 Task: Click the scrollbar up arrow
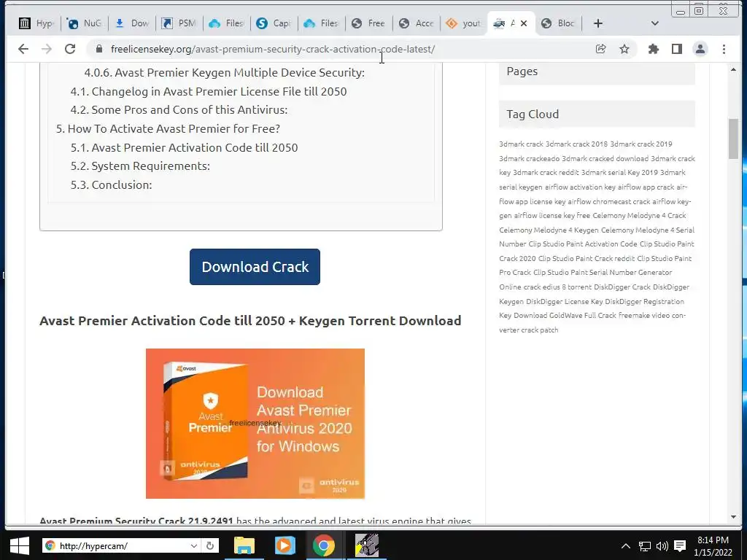733,70
